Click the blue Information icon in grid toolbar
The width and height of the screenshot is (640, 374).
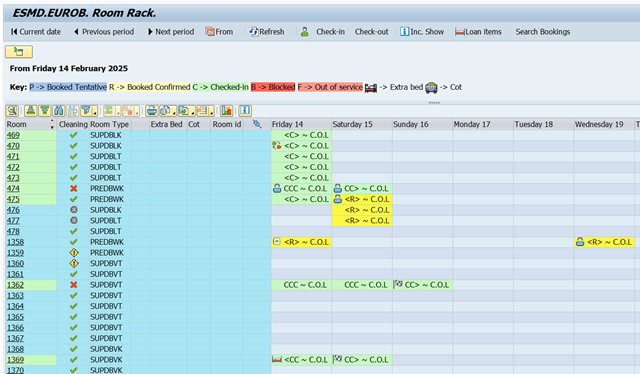point(245,111)
